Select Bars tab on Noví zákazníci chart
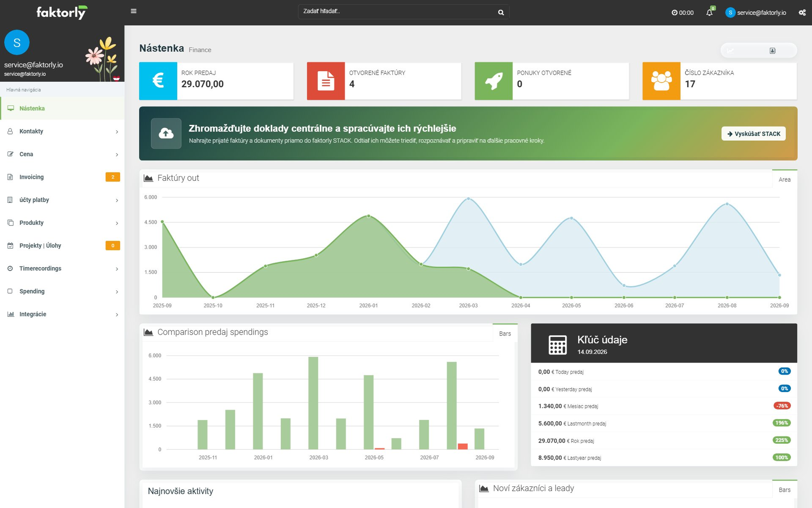 784,490
